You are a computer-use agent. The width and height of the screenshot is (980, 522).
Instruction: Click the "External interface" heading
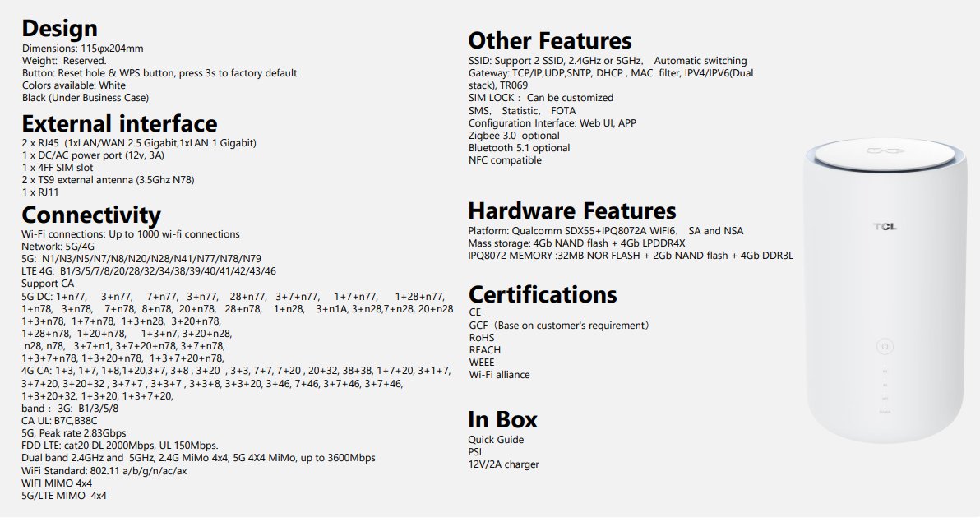[x=119, y=123]
